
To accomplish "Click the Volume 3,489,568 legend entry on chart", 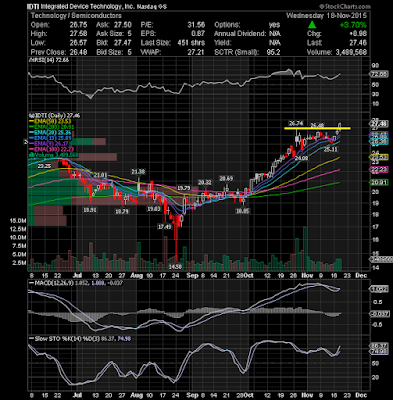I will pyautogui.click(x=54, y=155).
